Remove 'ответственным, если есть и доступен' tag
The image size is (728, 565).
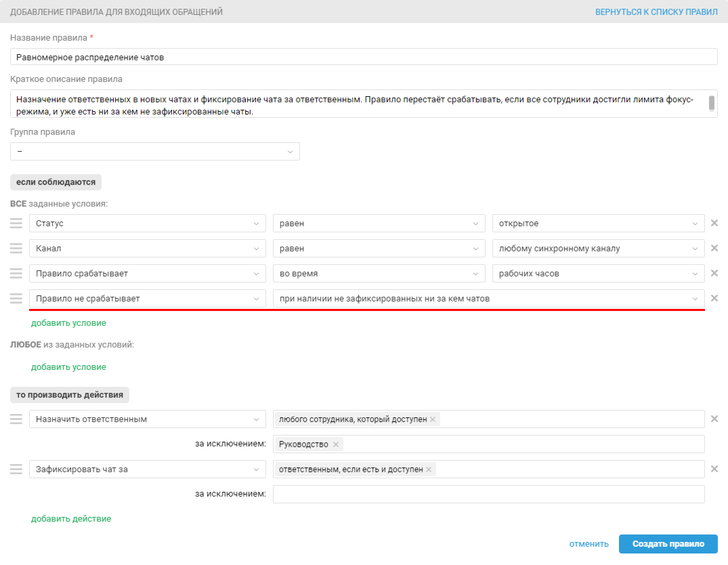pyautogui.click(x=429, y=469)
